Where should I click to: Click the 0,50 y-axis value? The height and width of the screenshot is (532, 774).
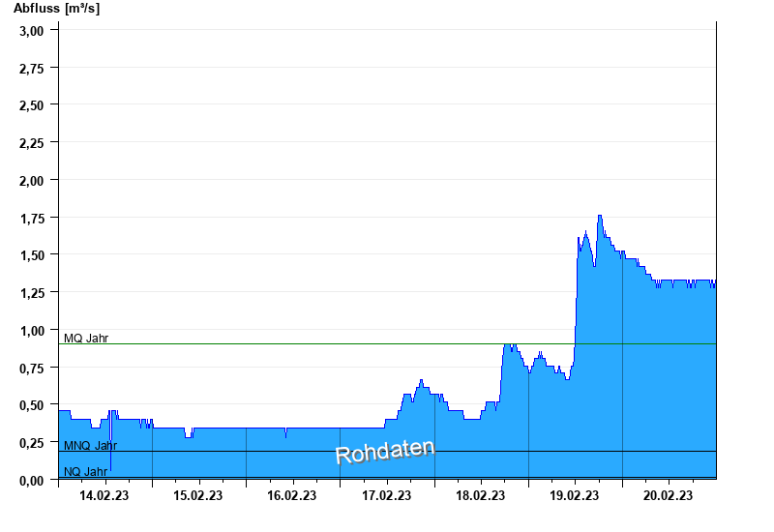[x=32, y=405]
